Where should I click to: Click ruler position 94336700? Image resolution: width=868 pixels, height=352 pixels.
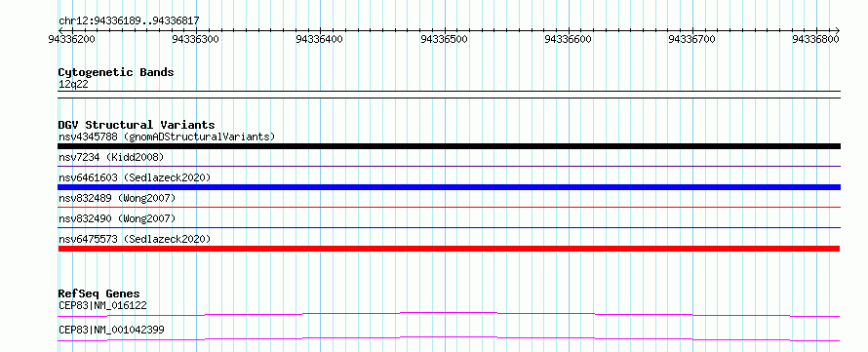click(692, 39)
